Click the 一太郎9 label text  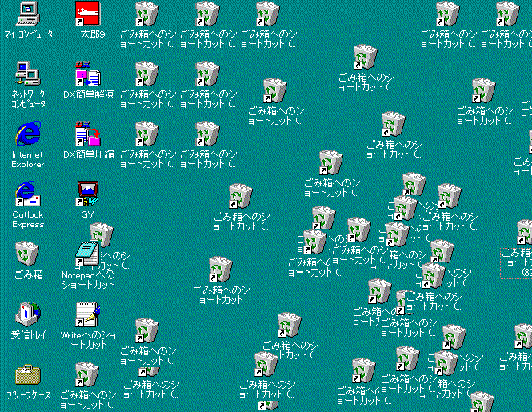click(x=88, y=34)
